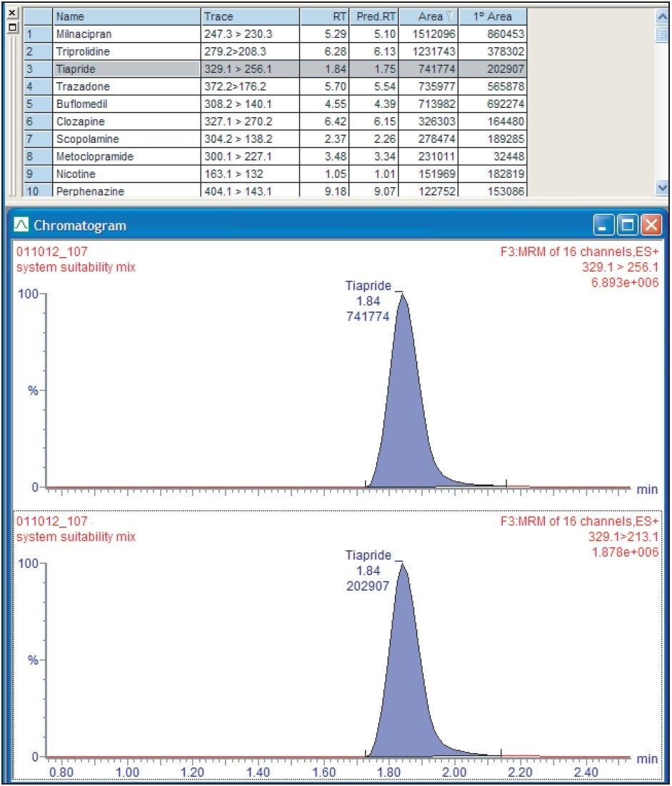This screenshot has height=786, width=672.
Task: Click the float panel square icon below the X
Action: (x=13, y=27)
